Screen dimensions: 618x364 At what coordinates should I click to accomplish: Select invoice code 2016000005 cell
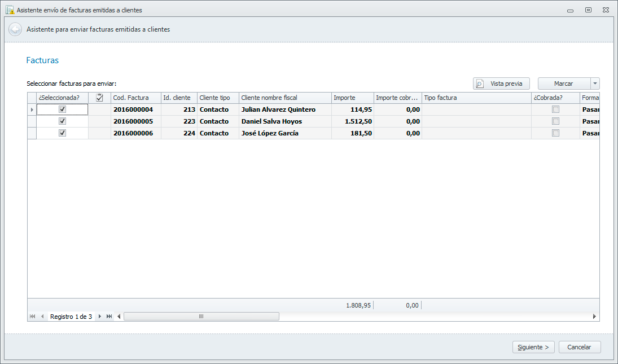pos(136,121)
